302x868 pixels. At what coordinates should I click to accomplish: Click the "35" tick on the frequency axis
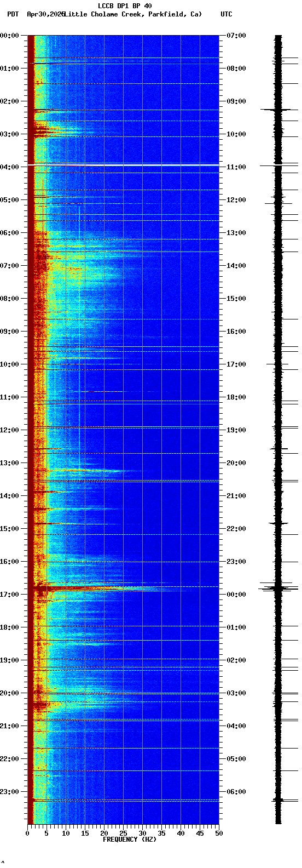161,833
